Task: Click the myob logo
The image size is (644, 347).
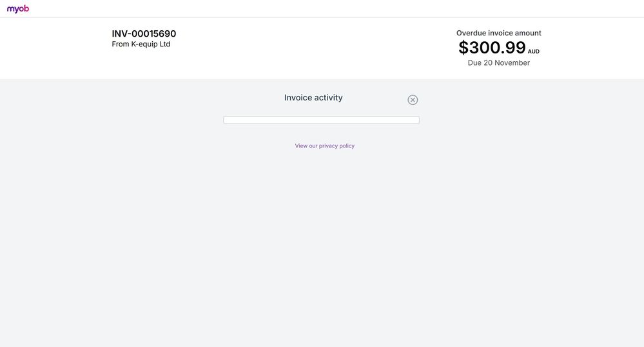Action: [18, 9]
